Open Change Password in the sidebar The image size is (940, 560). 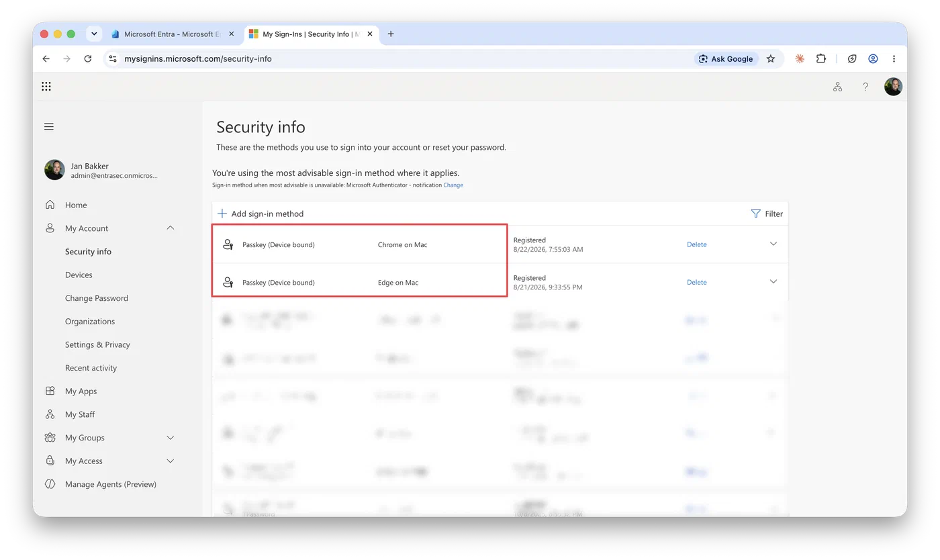tap(97, 298)
